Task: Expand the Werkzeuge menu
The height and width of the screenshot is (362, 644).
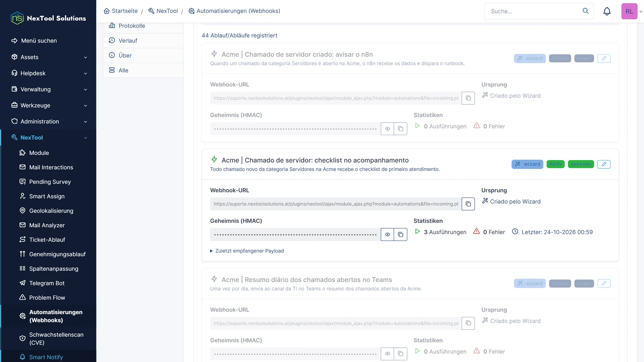Action: coord(48,105)
